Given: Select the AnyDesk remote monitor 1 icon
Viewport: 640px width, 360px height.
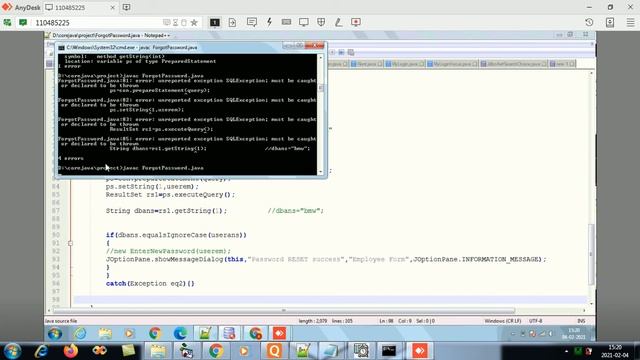Looking at the screenshot, I should [x=215, y=22].
